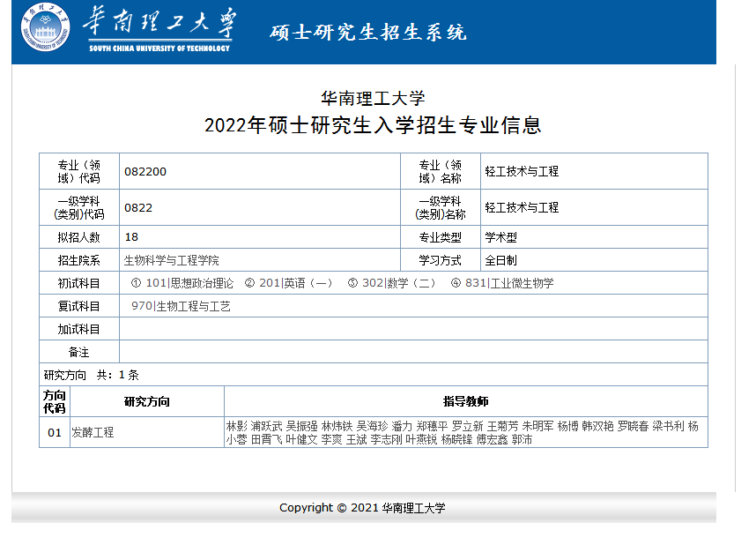756x560 pixels.
Task: Click direction code 01
Action: click(x=55, y=432)
